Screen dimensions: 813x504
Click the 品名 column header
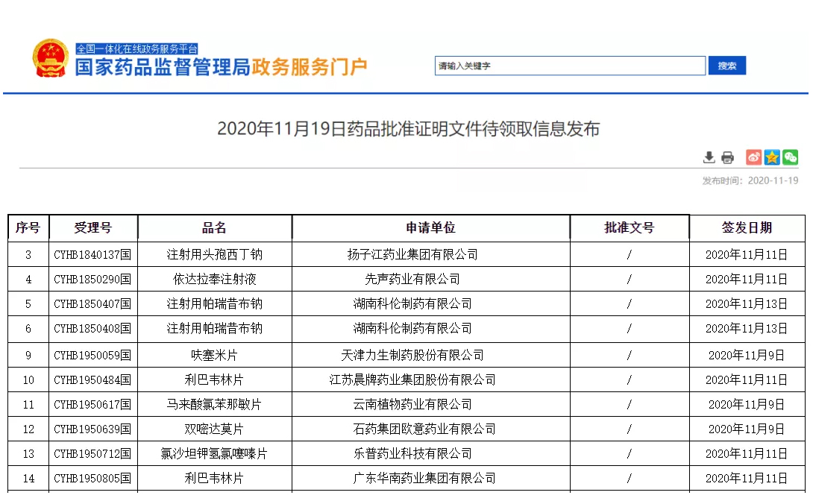click(214, 227)
